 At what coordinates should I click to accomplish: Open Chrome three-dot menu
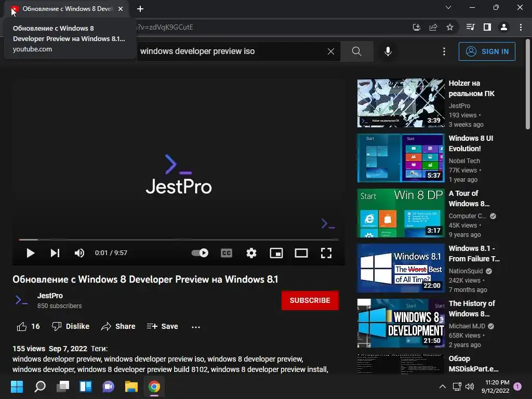pos(521,27)
